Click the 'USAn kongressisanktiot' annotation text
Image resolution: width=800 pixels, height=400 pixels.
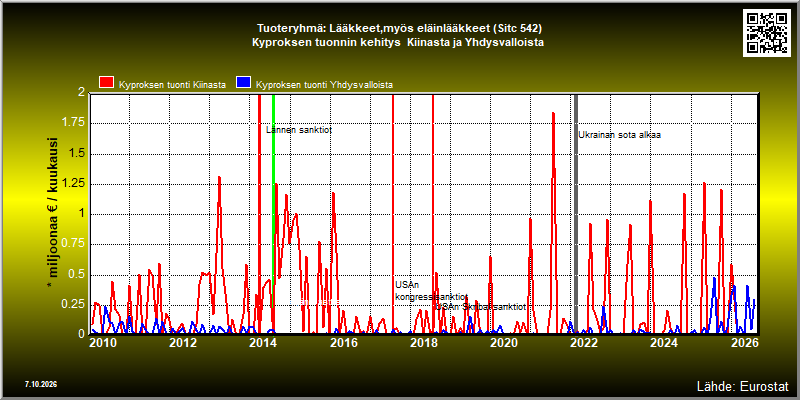[432, 290]
